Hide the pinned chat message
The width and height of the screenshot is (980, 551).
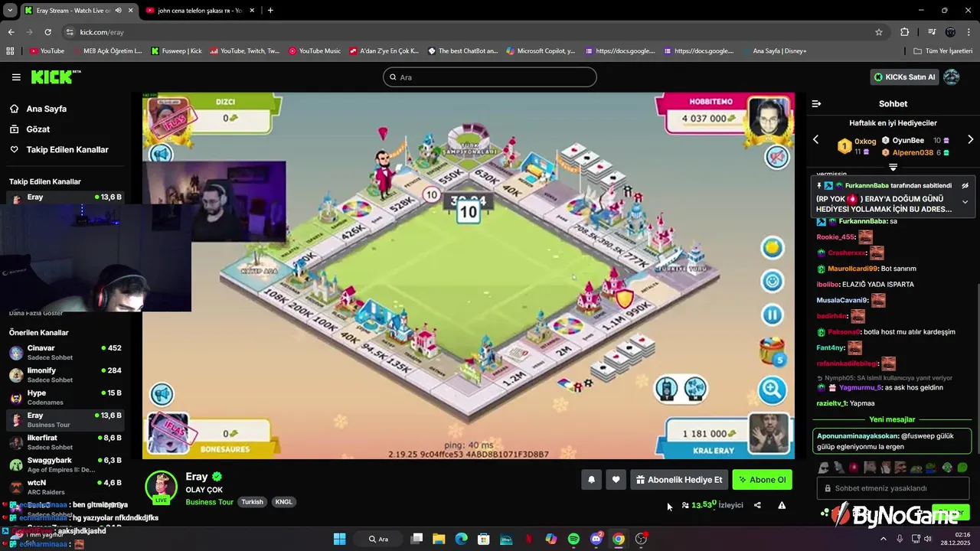tap(965, 185)
